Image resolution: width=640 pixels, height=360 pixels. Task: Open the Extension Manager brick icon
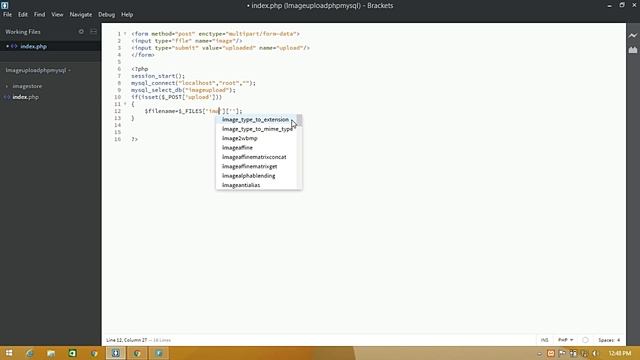[633, 50]
